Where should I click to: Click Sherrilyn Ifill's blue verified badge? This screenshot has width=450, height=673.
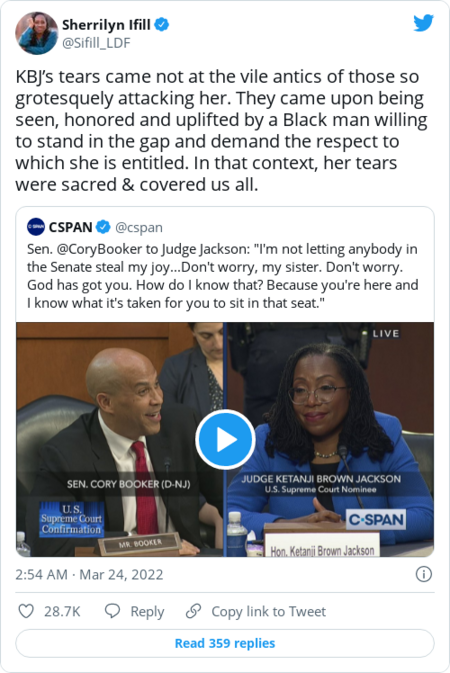click(x=161, y=24)
